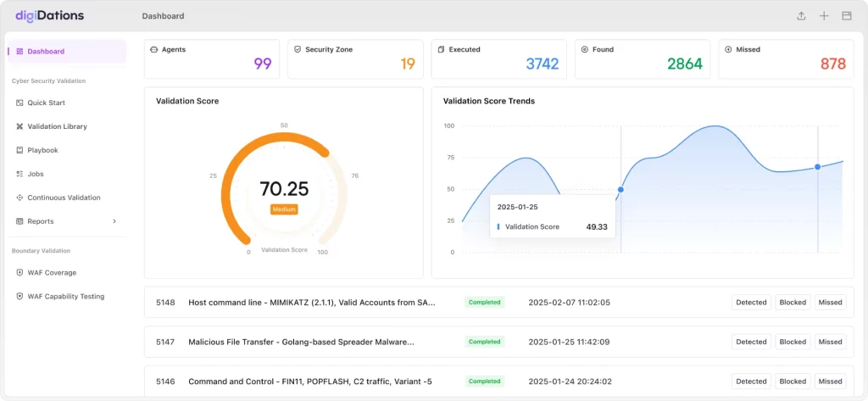Click the Executed card copy icon

pyautogui.click(x=441, y=49)
